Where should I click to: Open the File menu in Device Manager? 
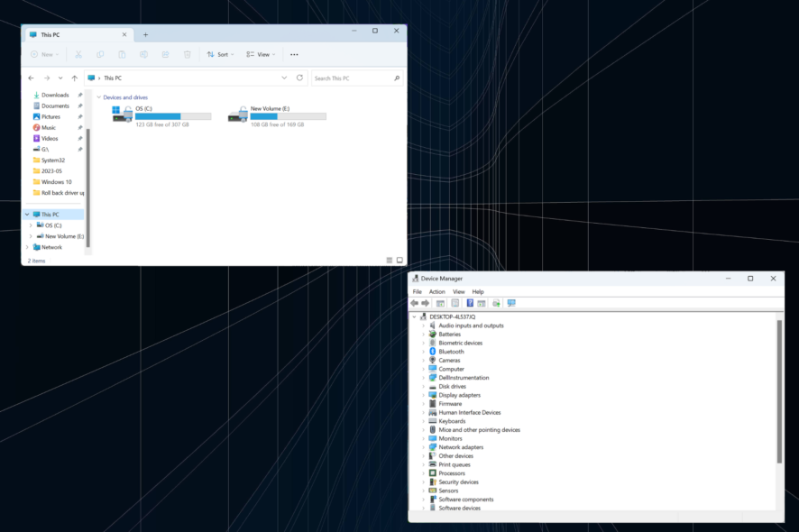point(417,291)
